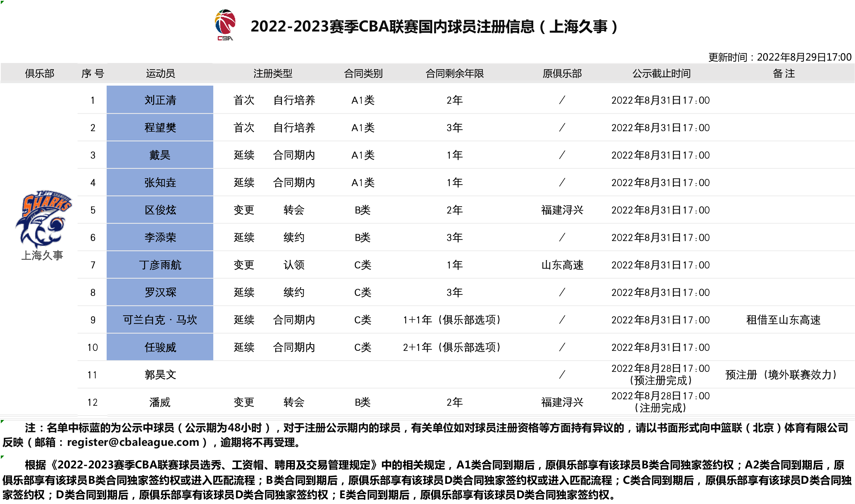Click the 可兰白克·马坎 player cell

coord(160,319)
